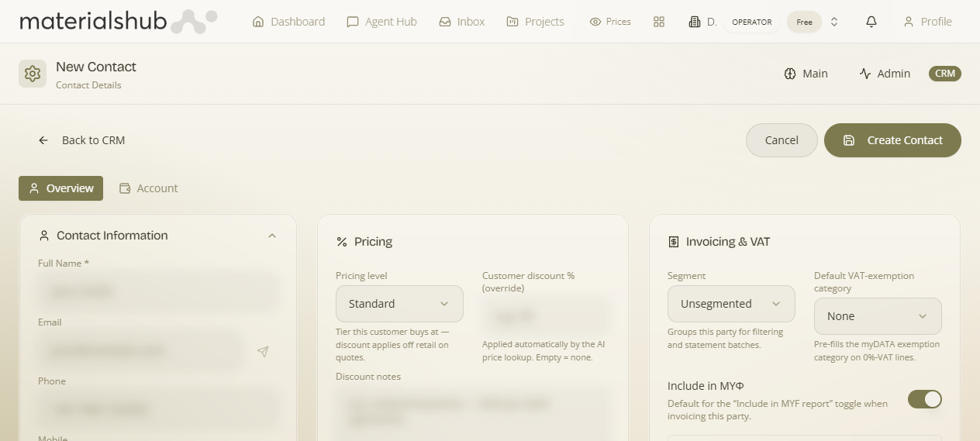Screen dimensions: 980x441
Task: Click the building icon next to D.
Action: click(x=695, y=22)
